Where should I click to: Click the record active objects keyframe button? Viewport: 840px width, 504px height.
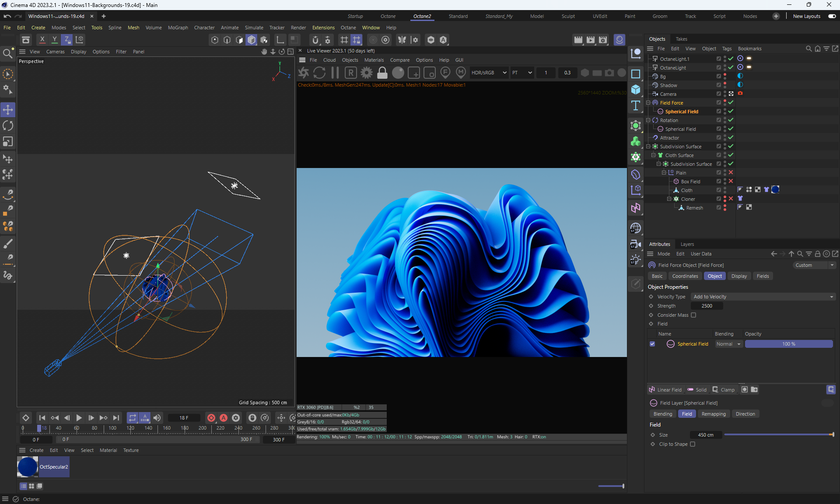coord(211,418)
